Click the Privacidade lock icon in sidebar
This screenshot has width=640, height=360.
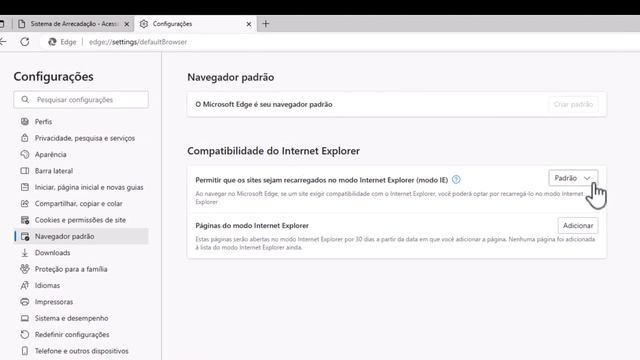25,138
